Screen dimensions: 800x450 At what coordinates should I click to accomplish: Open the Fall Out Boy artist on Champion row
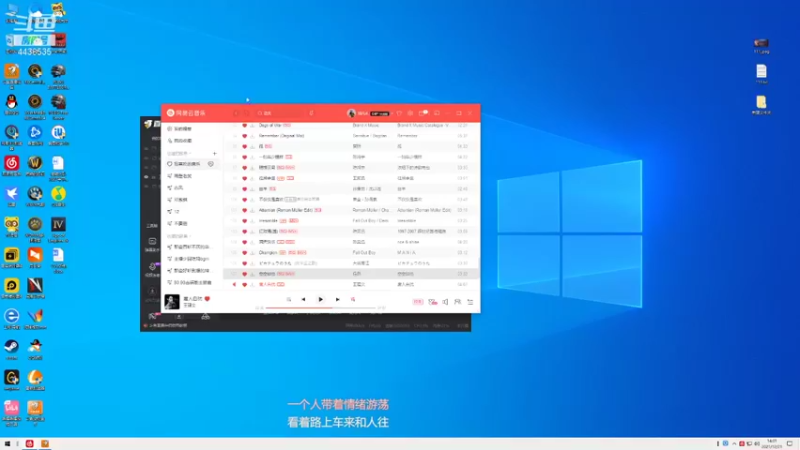click(x=364, y=253)
